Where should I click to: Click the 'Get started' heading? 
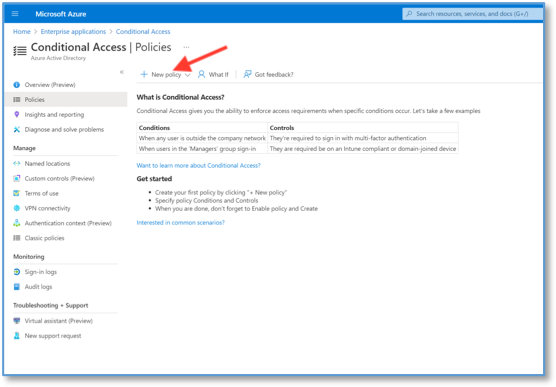coord(154,179)
